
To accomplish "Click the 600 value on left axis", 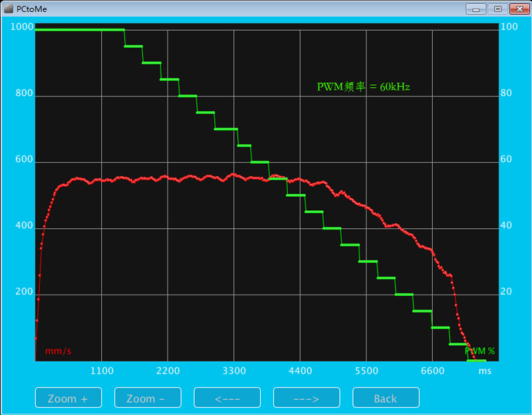I will [x=25, y=159].
